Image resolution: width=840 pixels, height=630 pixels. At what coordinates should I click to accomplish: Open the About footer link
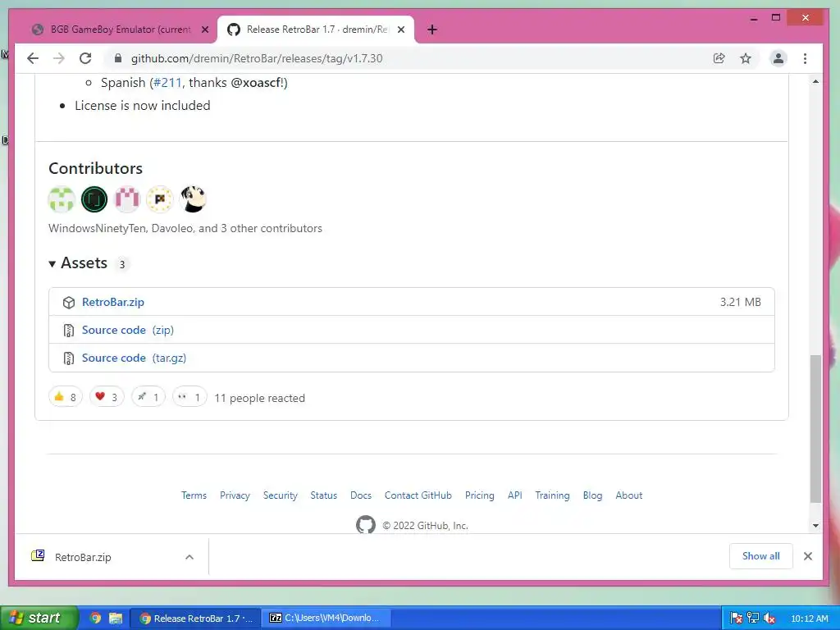(x=629, y=495)
